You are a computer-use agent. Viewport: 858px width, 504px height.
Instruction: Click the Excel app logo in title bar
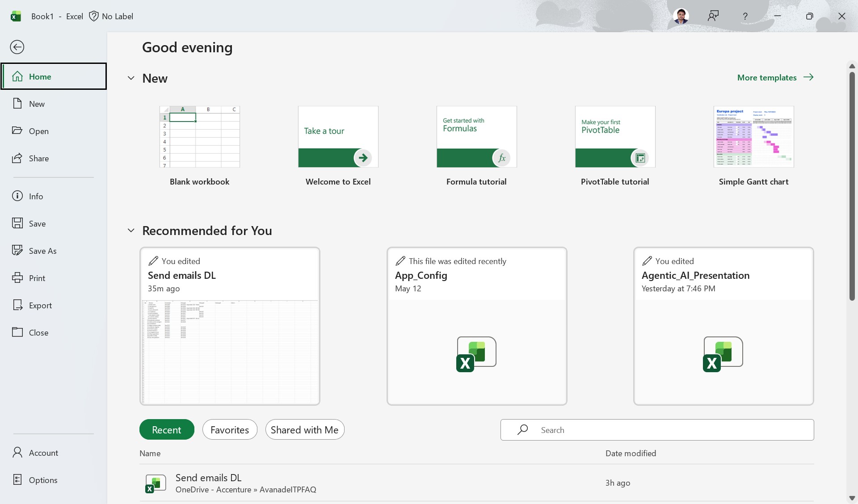(x=16, y=16)
